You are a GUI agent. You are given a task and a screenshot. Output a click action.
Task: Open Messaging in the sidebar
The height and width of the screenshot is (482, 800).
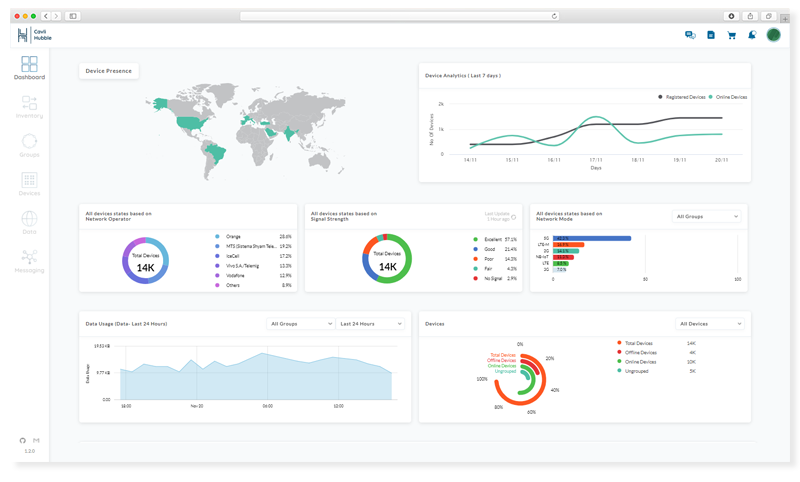(x=29, y=260)
